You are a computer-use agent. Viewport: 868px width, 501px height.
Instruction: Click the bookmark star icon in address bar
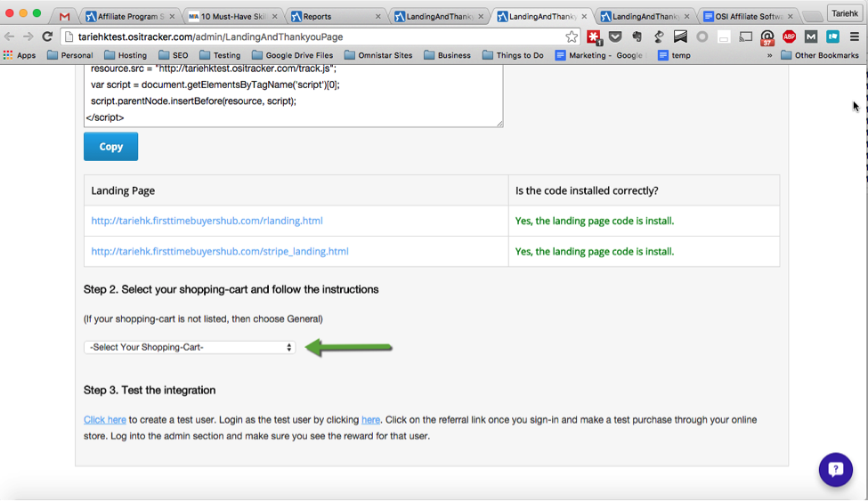pyautogui.click(x=572, y=37)
